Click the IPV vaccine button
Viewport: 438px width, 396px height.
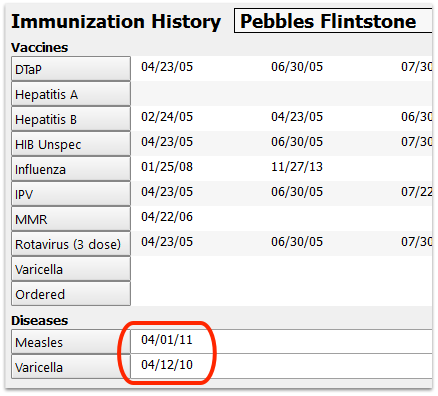point(71,194)
